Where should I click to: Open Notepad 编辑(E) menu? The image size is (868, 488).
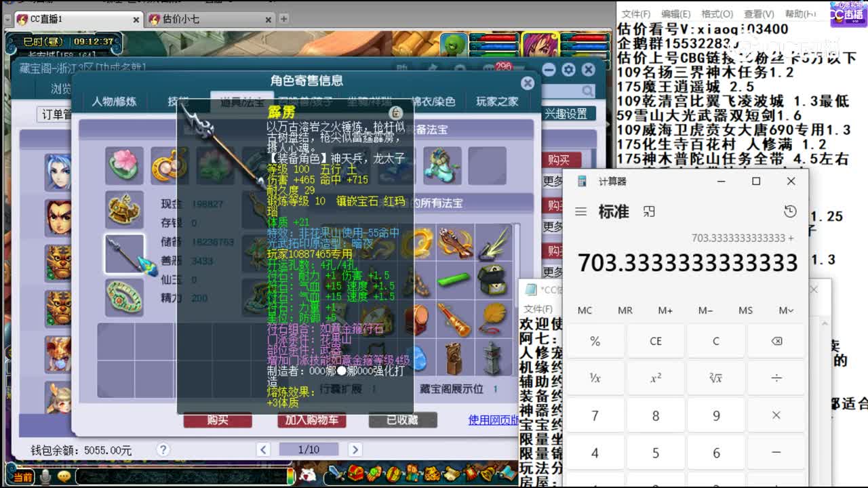(676, 14)
